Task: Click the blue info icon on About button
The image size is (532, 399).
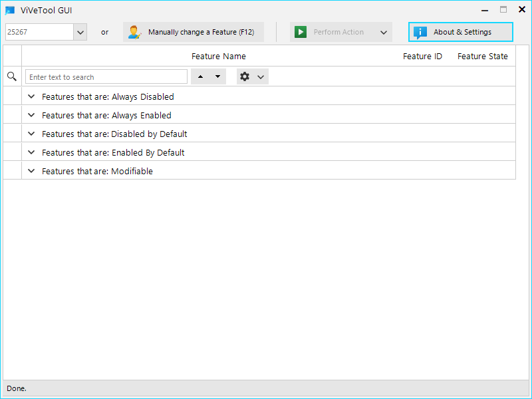Action: (420, 32)
